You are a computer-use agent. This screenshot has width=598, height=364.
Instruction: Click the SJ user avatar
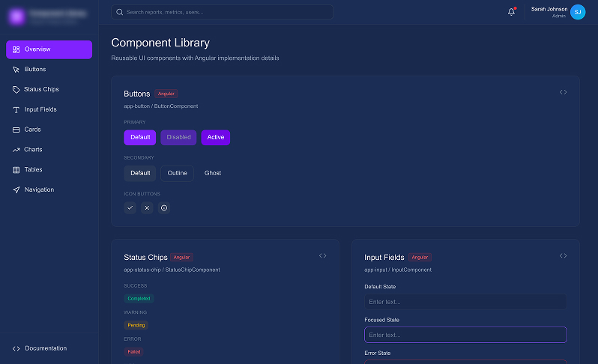pos(578,12)
